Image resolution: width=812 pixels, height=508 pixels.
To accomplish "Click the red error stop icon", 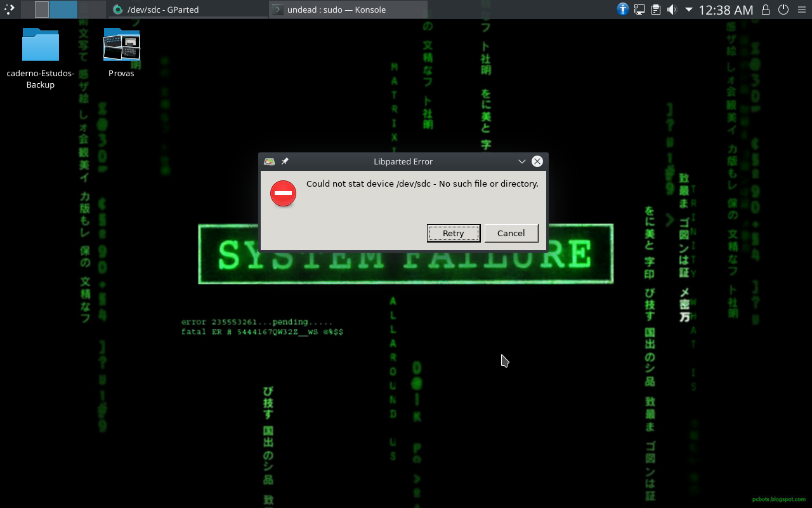I will pyautogui.click(x=283, y=193).
